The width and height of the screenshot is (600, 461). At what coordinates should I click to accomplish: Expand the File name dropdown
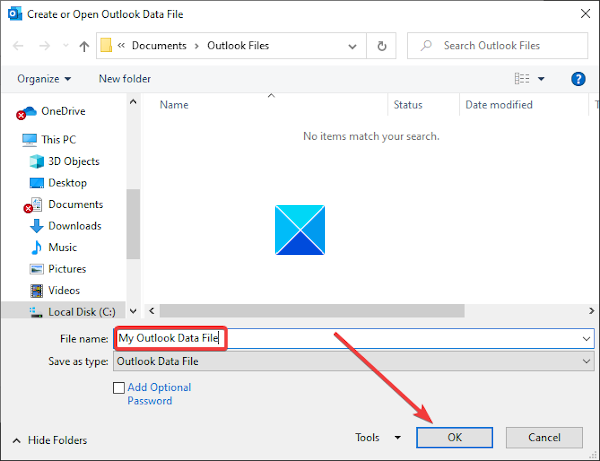click(x=586, y=339)
